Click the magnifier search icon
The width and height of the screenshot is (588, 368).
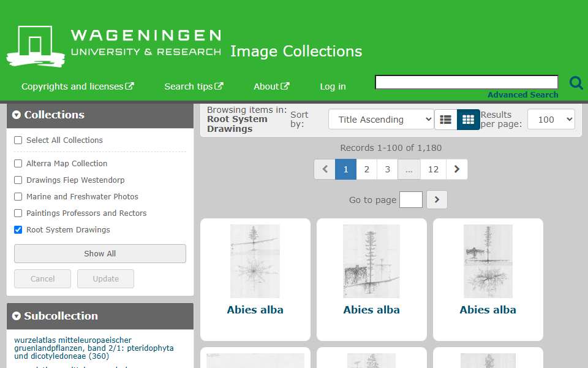[x=576, y=83]
